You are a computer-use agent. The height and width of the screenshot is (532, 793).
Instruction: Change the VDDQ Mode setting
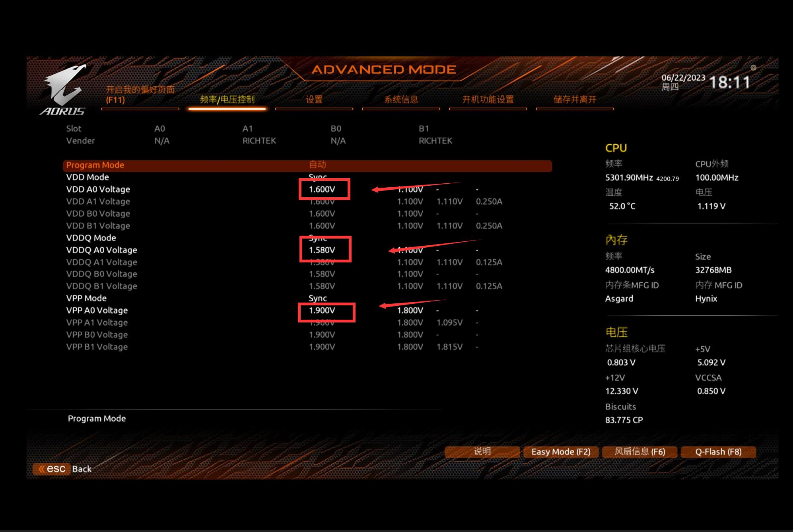317,239
